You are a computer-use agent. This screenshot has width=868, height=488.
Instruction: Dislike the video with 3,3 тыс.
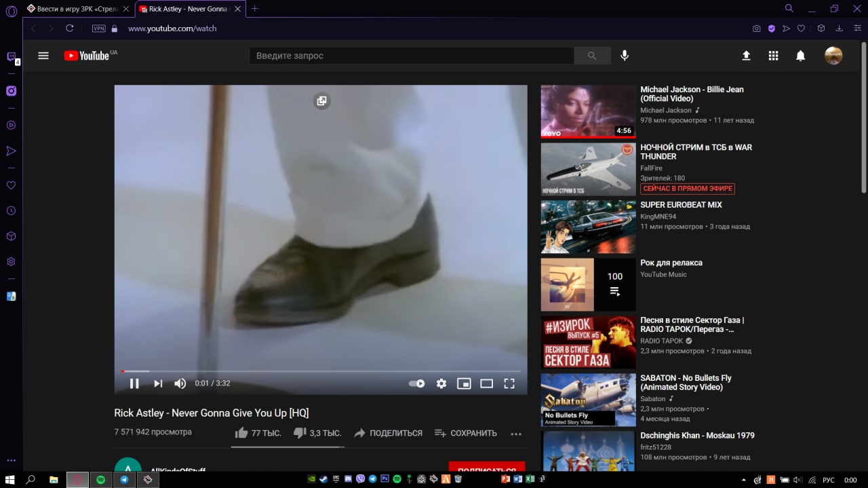pos(317,433)
